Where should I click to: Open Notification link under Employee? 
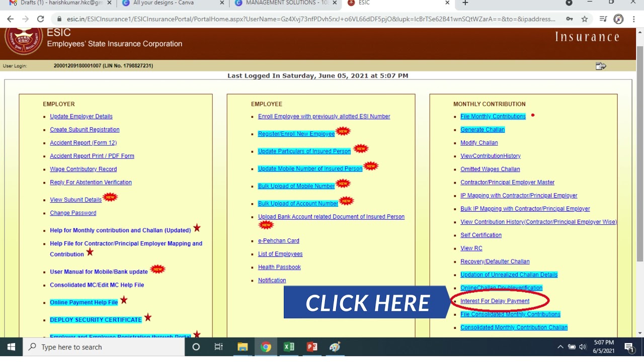click(x=272, y=281)
